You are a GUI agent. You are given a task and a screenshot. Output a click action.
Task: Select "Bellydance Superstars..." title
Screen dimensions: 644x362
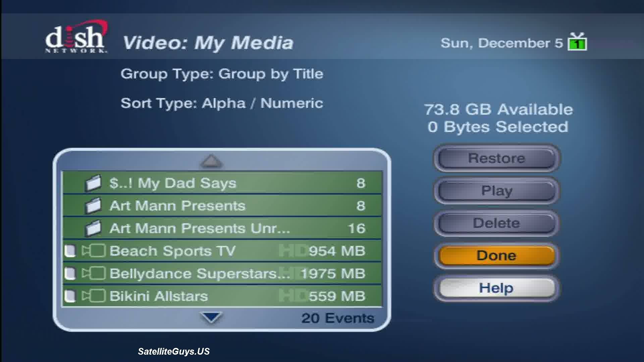200,274
